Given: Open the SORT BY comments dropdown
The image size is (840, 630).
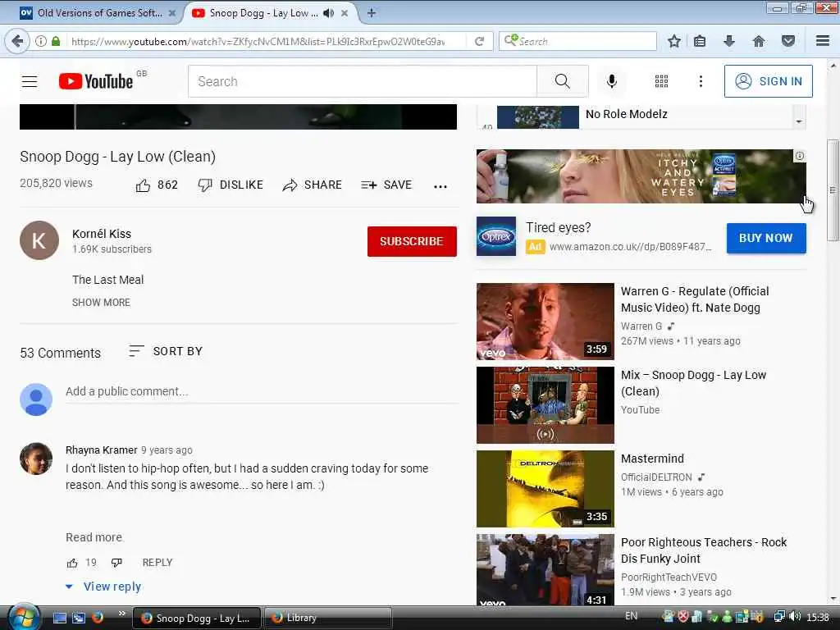Looking at the screenshot, I should pyautogui.click(x=166, y=351).
